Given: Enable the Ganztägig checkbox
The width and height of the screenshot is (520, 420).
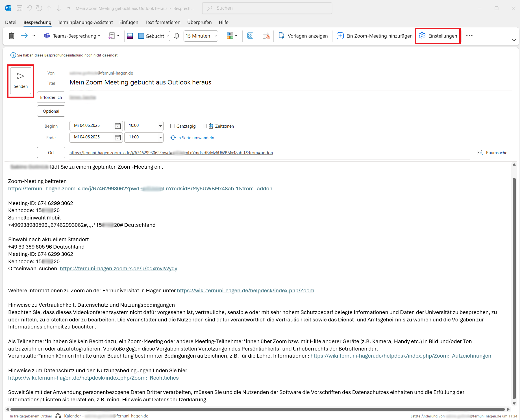Looking at the screenshot, I should coord(173,126).
